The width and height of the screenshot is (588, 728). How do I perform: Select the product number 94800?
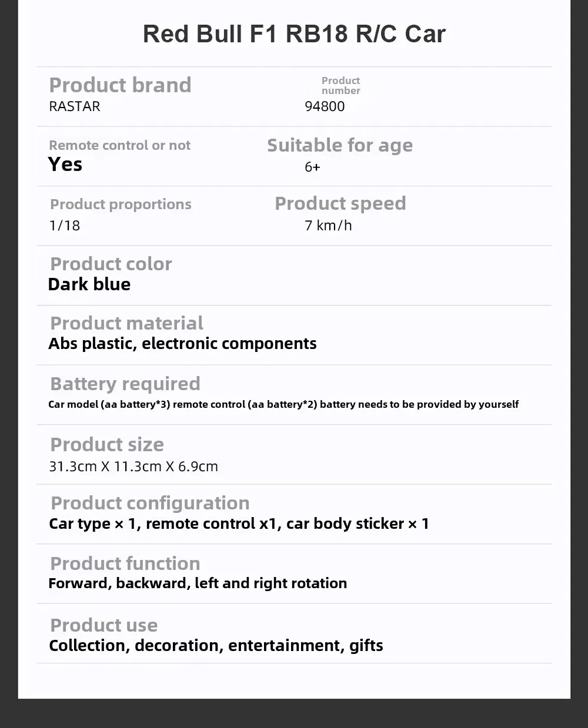[x=325, y=106]
